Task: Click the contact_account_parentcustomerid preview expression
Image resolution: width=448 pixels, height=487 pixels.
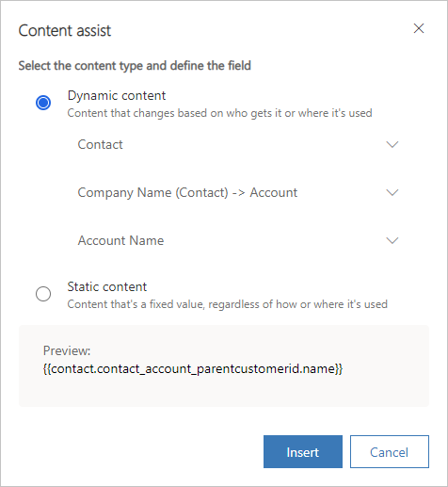Action: tap(193, 368)
